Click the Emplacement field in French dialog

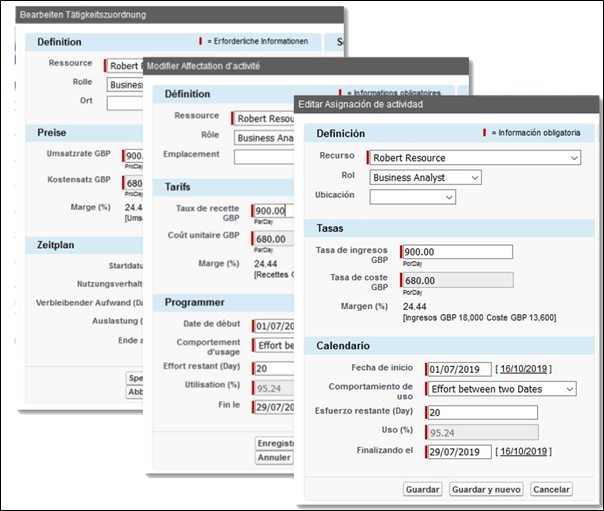click(x=263, y=156)
